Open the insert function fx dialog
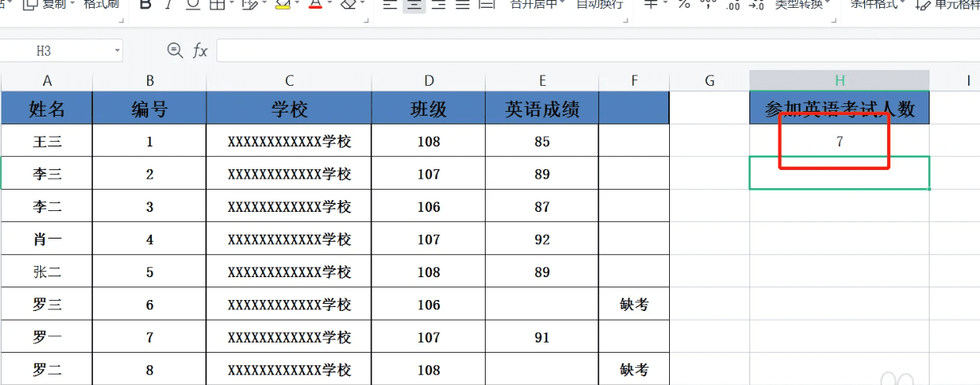The image size is (980, 385). (x=201, y=51)
